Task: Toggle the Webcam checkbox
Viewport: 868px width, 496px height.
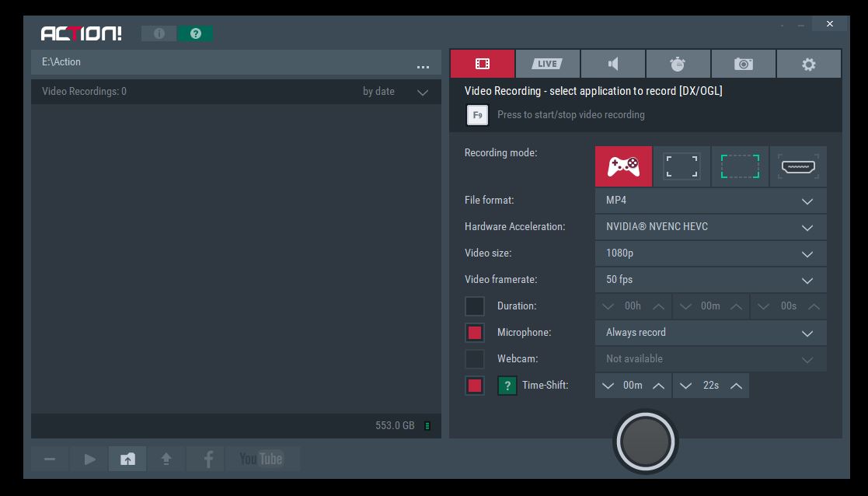Action: coord(475,359)
